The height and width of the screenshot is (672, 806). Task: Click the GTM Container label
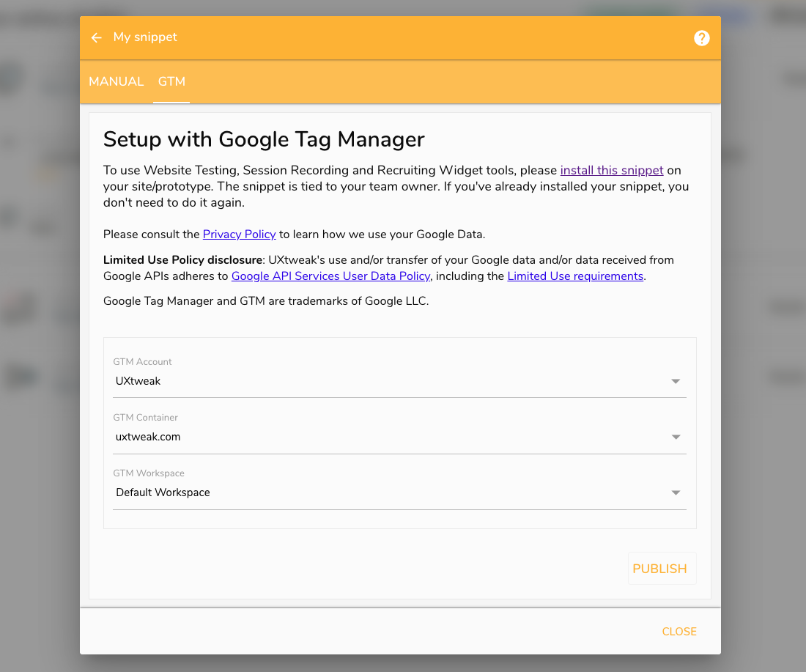[146, 418]
